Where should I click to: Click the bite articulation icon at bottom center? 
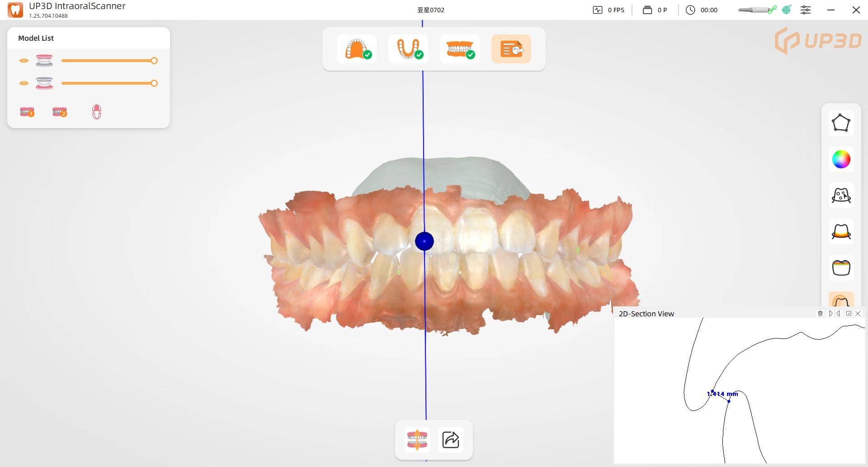point(417,439)
